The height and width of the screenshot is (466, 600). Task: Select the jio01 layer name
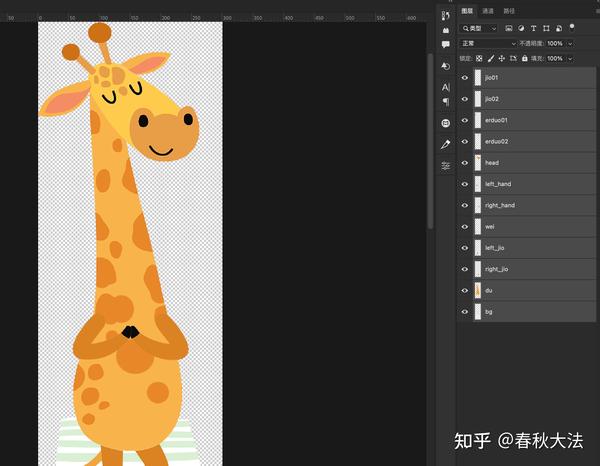[x=491, y=78]
